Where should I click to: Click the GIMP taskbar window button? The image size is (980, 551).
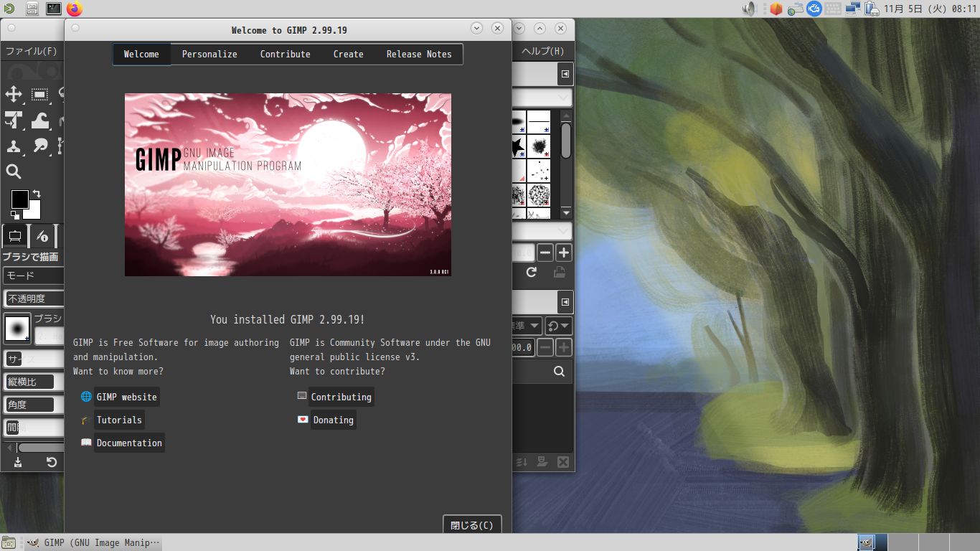[x=93, y=543]
